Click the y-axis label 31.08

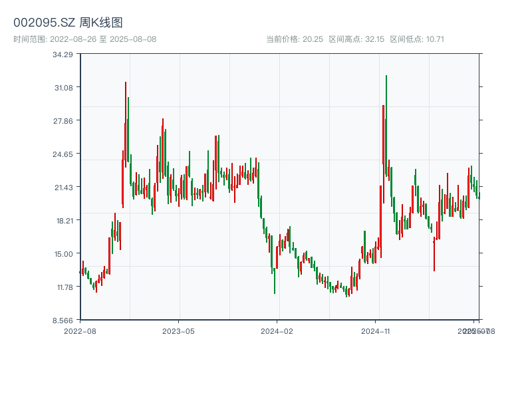64,88
